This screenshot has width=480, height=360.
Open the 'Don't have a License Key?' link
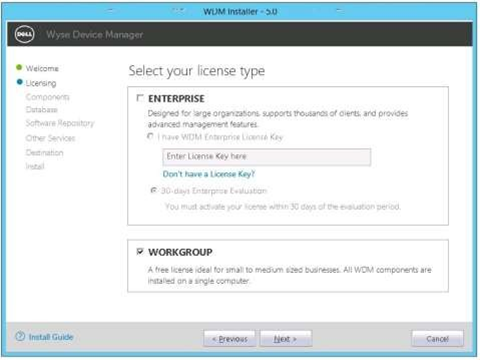209,174
